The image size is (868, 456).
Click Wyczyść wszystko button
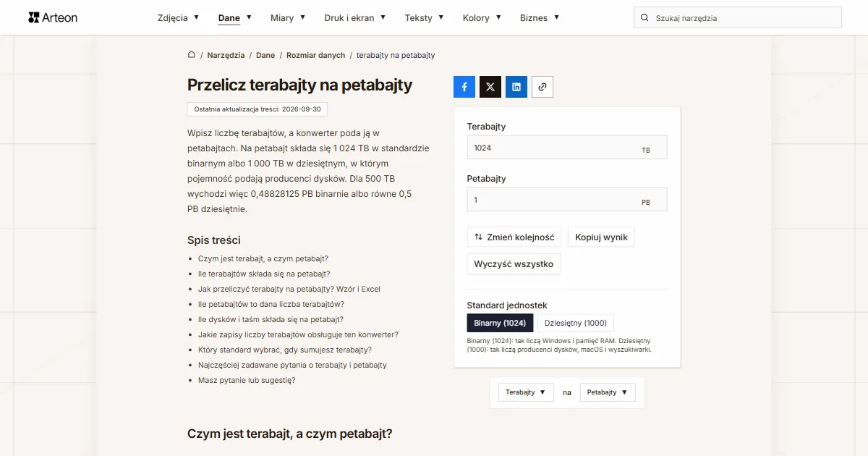pos(514,264)
